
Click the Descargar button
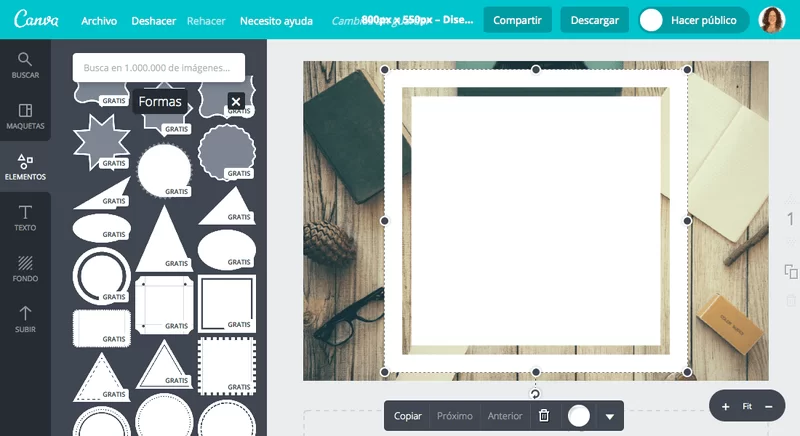coord(594,20)
